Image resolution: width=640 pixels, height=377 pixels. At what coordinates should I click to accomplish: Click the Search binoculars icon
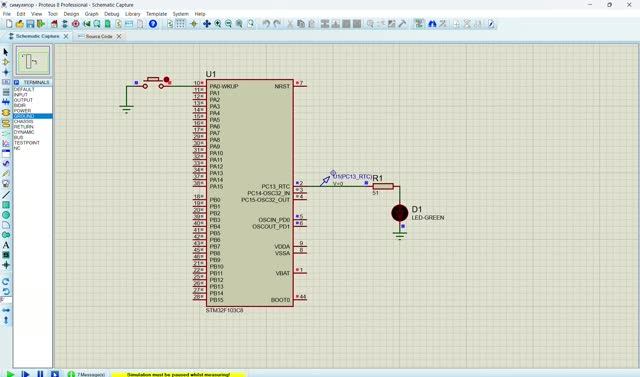click(432, 24)
